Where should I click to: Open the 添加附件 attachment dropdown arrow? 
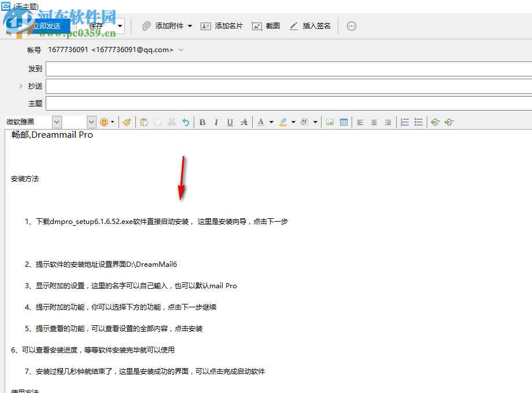(x=191, y=26)
